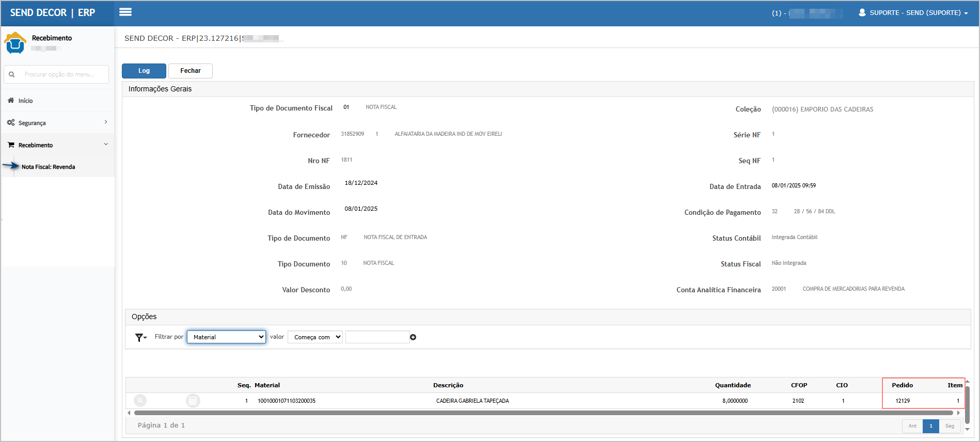Click the magnifier icon in the table row

(x=140, y=401)
